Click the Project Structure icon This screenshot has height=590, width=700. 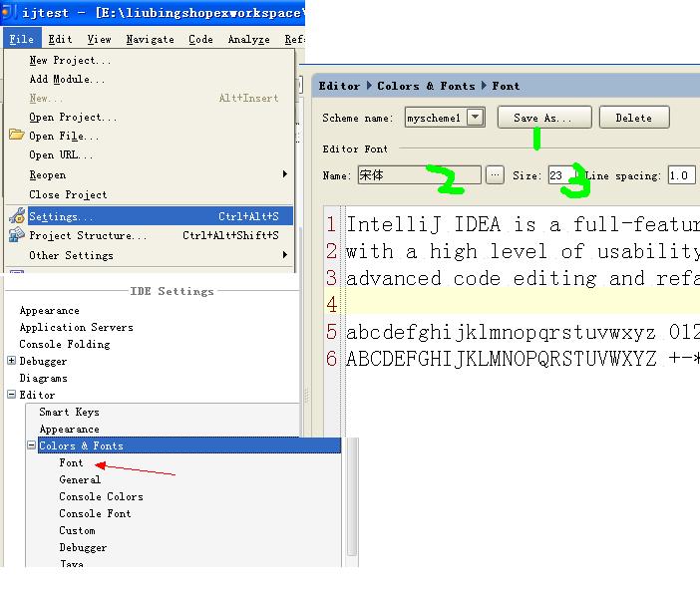[x=16, y=235]
